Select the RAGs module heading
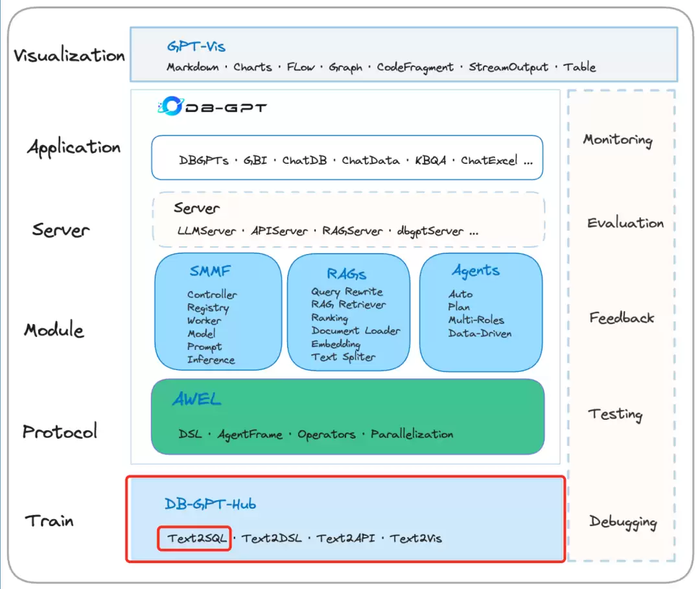The width and height of the screenshot is (700, 589). click(346, 273)
